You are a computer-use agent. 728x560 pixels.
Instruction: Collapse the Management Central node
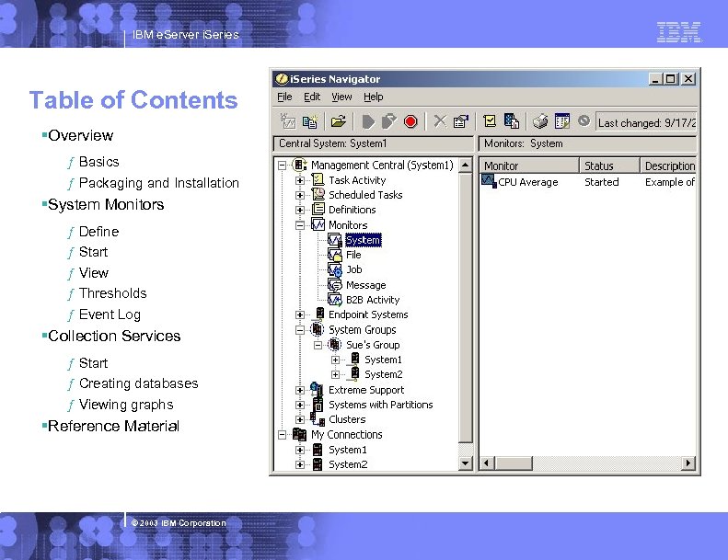coord(282,166)
